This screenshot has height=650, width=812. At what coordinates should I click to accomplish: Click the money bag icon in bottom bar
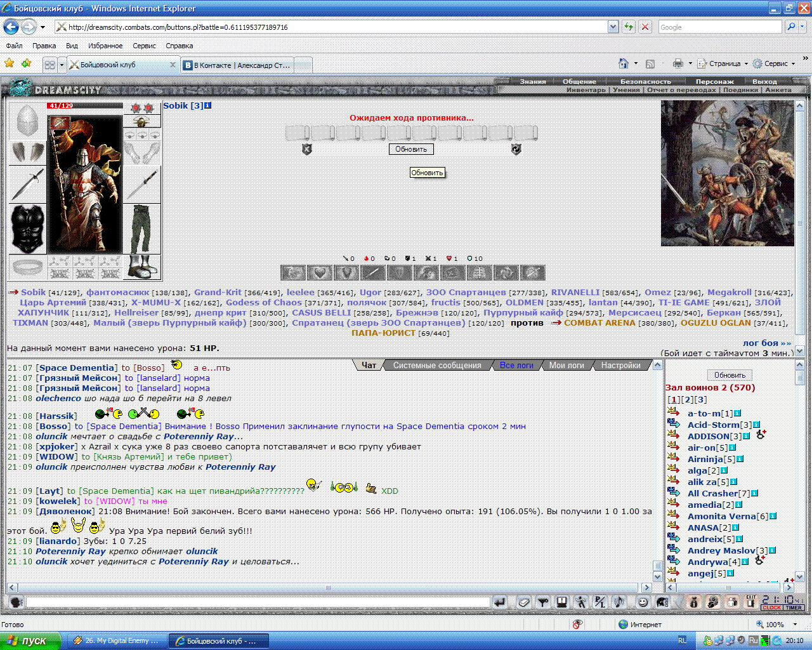point(693,602)
